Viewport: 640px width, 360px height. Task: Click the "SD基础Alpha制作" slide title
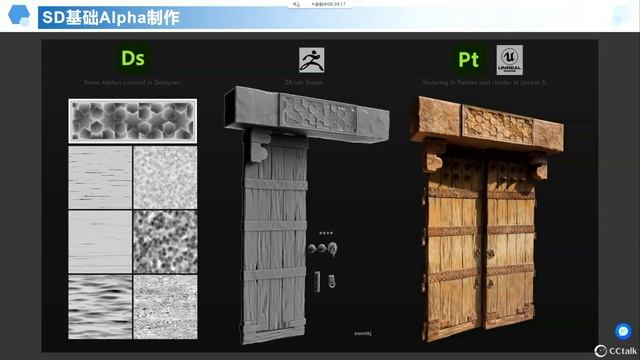[111, 18]
